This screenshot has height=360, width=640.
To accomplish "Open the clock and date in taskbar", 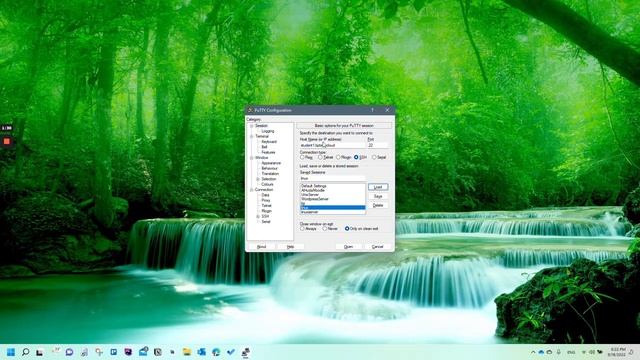I will point(617,352).
